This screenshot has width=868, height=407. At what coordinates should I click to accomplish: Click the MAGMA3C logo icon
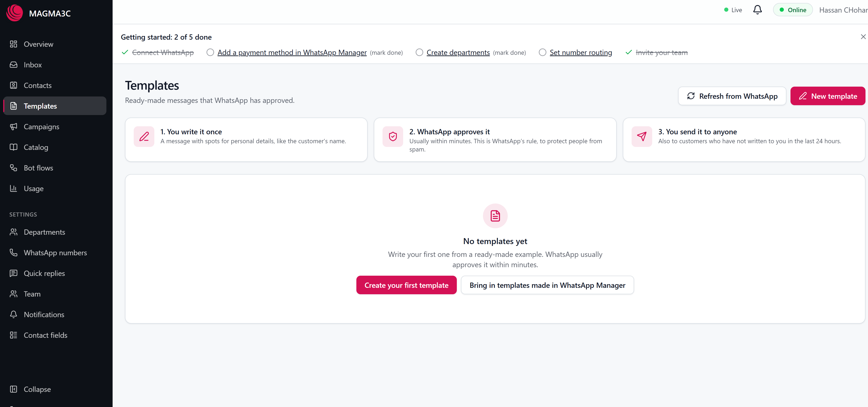[14, 13]
